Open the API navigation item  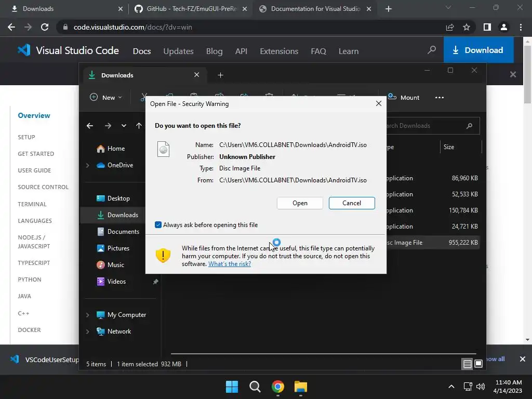coord(241,51)
